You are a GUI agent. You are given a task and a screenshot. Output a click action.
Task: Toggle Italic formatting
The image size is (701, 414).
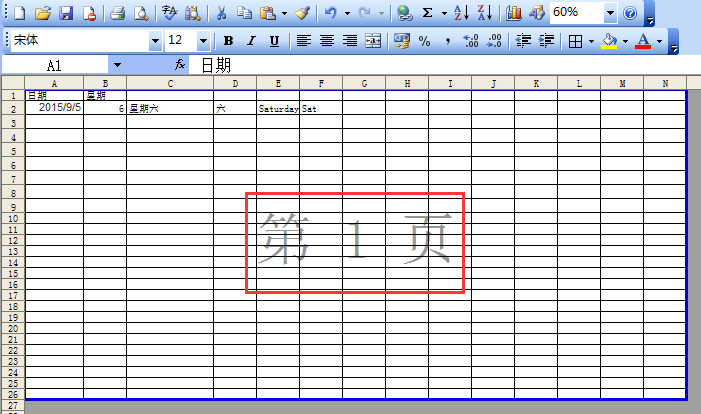click(x=251, y=41)
